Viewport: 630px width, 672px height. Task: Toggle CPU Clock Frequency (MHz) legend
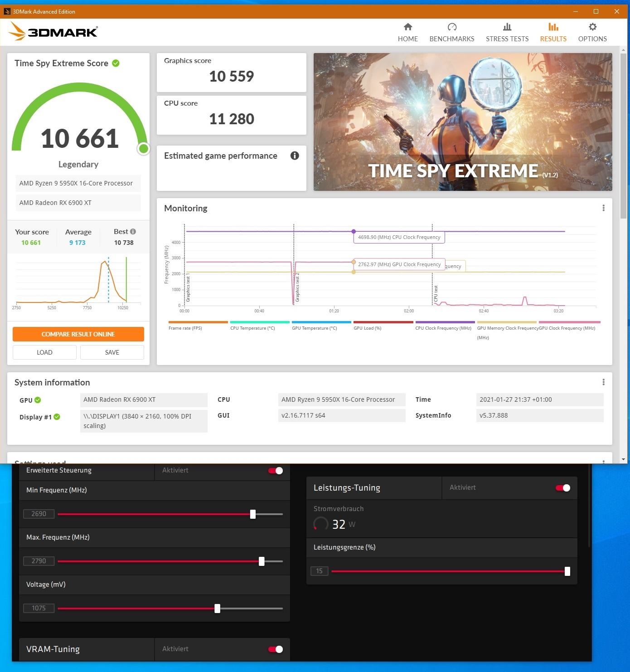[445, 326]
